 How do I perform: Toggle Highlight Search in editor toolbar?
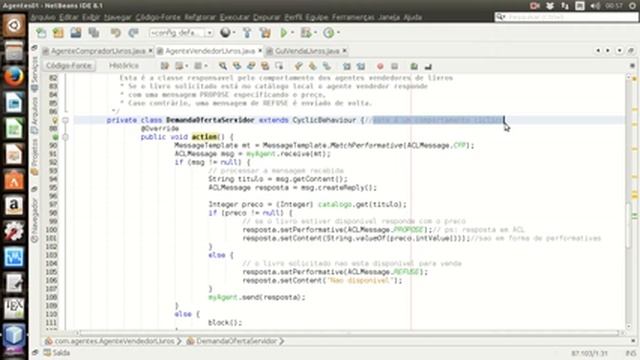point(265,66)
